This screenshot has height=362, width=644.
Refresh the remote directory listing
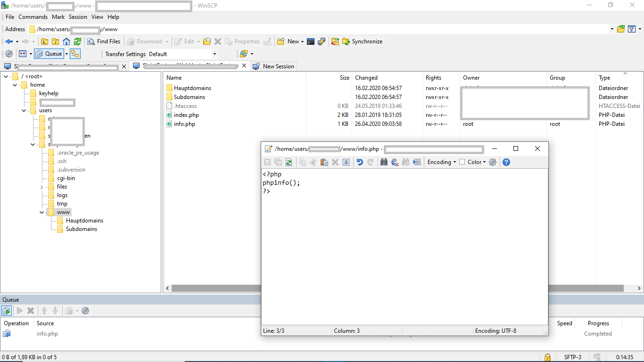[x=77, y=41]
